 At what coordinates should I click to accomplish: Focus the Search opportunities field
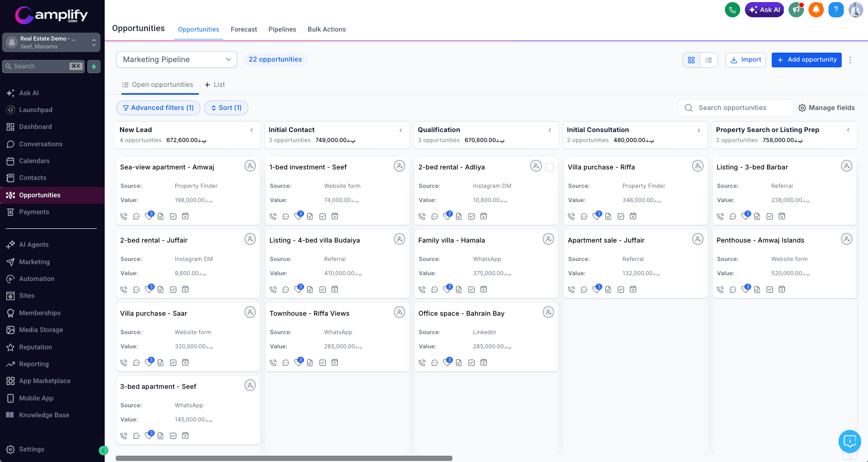point(735,108)
